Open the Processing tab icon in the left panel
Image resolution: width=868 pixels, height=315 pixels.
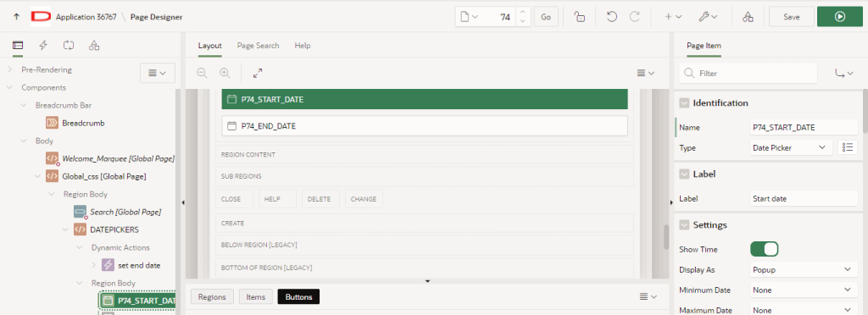69,46
